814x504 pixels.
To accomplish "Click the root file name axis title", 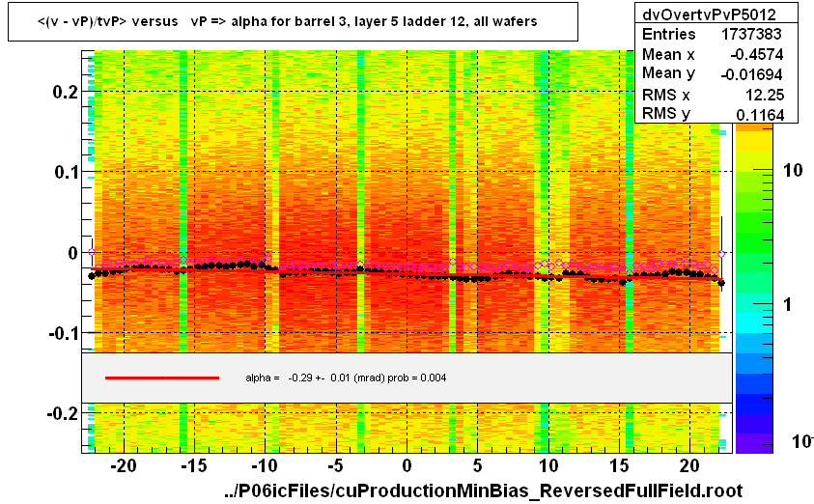I will [x=484, y=490].
